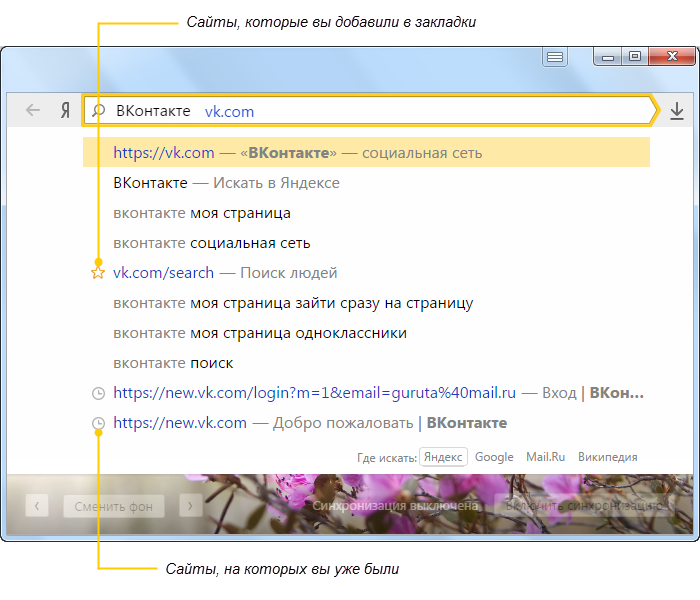
Task: Maximize the browser window
Action: click(x=635, y=57)
